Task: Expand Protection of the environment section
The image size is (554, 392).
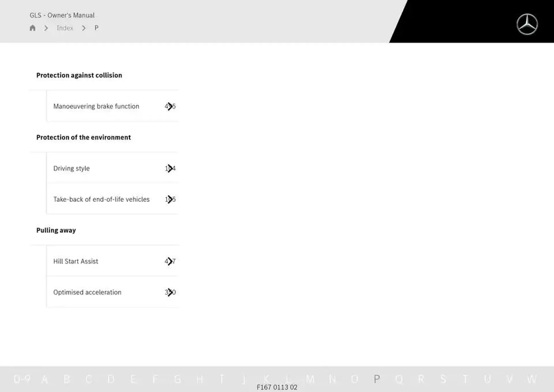Action: tap(83, 137)
